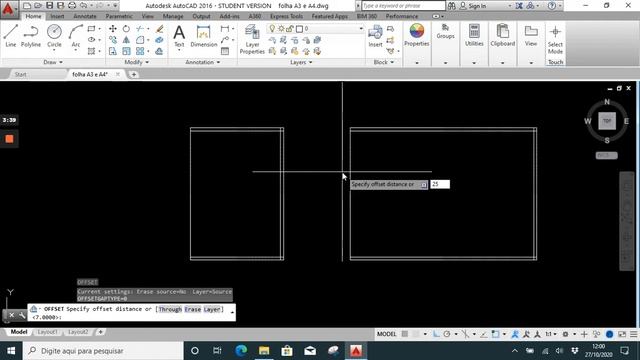Open File Explorer from Windows taskbar

[x=264, y=351]
